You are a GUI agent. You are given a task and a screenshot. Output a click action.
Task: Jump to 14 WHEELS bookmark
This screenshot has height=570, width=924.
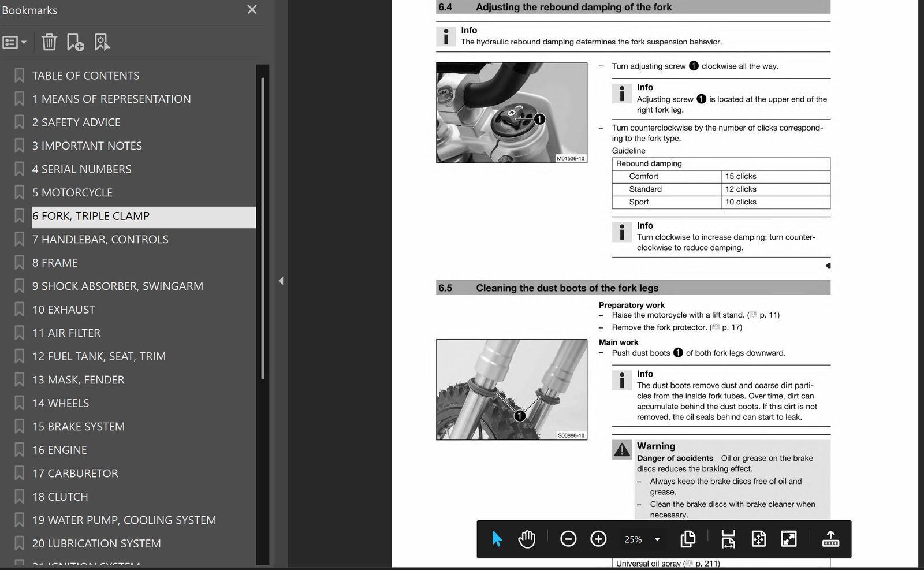[x=61, y=403]
